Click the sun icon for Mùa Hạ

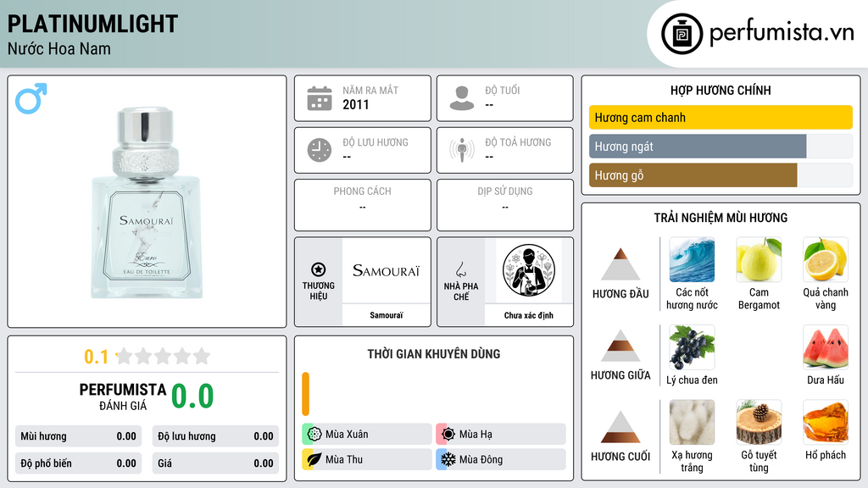tap(448, 435)
